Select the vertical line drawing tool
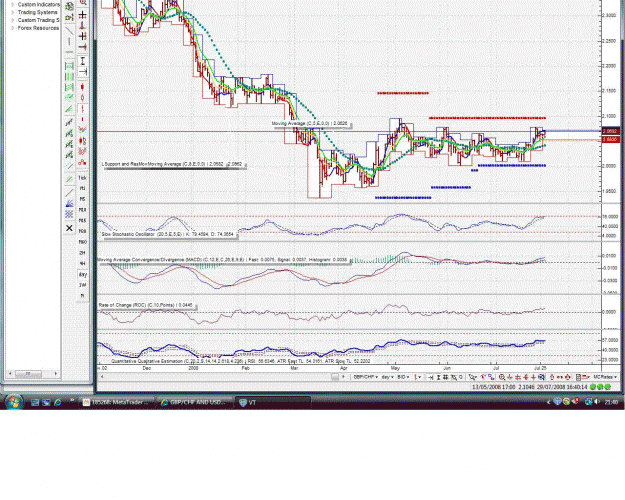Screen dimensions: 625x500 click(x=69, y=41)
